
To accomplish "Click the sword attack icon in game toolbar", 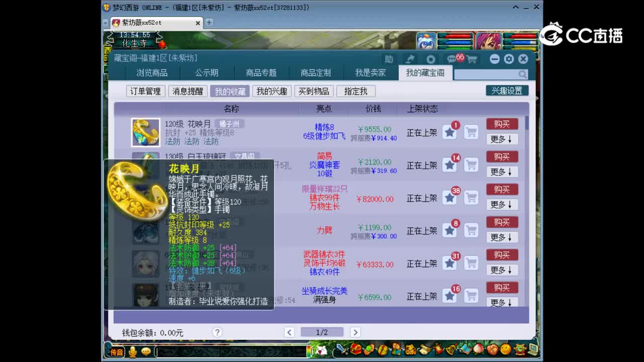I will 342,349.
